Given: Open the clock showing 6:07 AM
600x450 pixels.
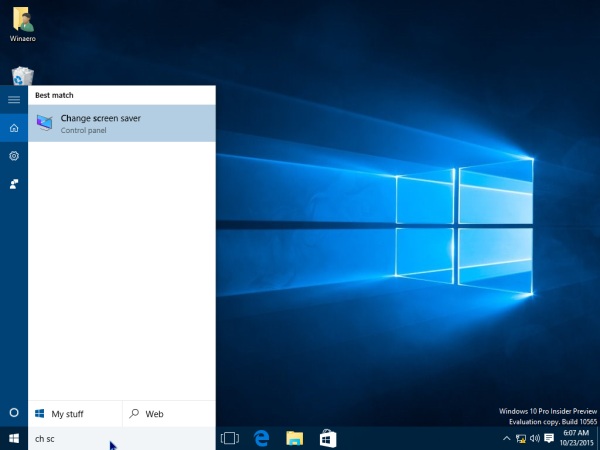Looking at the screenshot, I should (x=576, y=438).
